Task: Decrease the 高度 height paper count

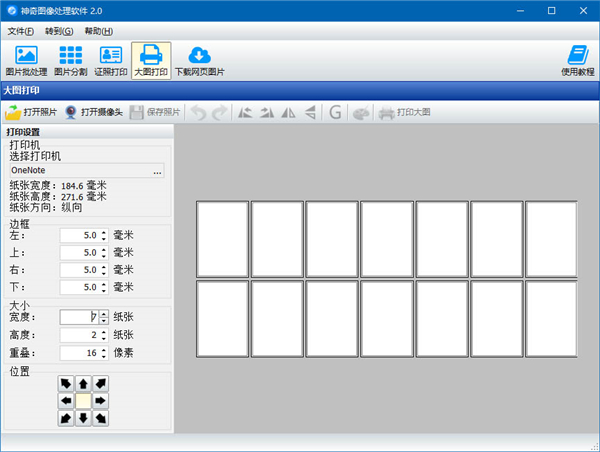Action: click(x=103, y=338)
